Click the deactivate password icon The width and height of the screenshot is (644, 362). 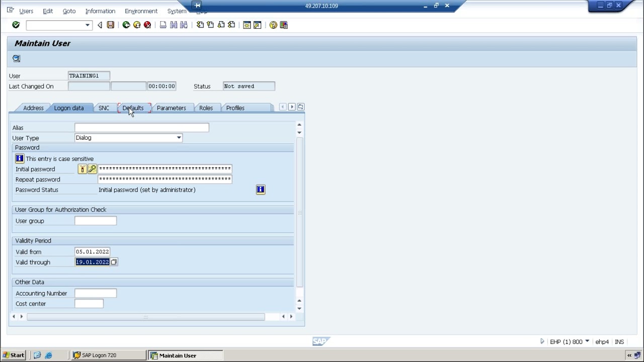[82, 169]
